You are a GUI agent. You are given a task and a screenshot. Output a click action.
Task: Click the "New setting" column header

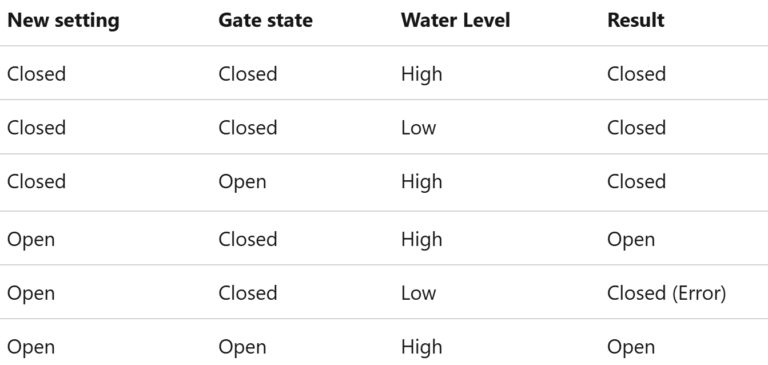point(63,21)
